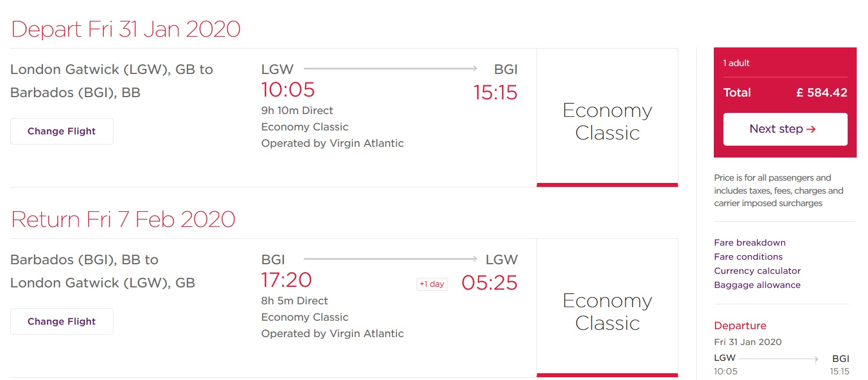This screenshot has width=868, height=380.
Task: Check the Baggage allowance link
Action: [757, 285]
